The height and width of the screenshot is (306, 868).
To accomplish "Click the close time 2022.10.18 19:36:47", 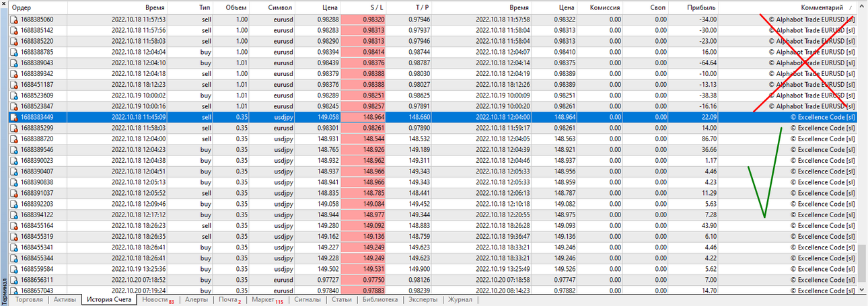I will click(503, 236).
